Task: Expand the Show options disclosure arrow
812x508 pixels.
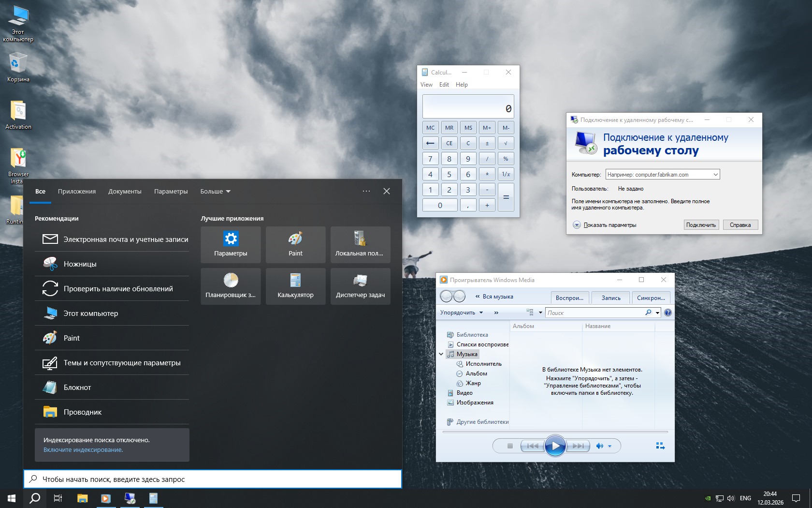Action: [x=576, y=225]
